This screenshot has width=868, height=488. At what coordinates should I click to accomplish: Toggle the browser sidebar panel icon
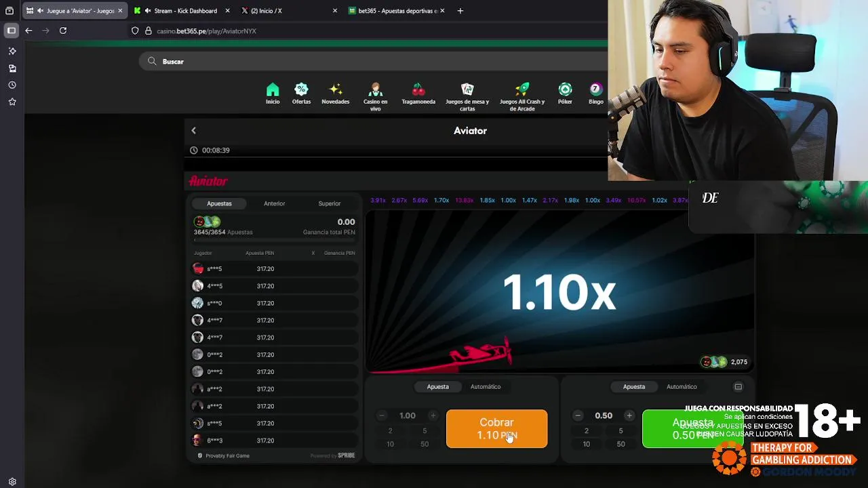click(x=12, y=30)
